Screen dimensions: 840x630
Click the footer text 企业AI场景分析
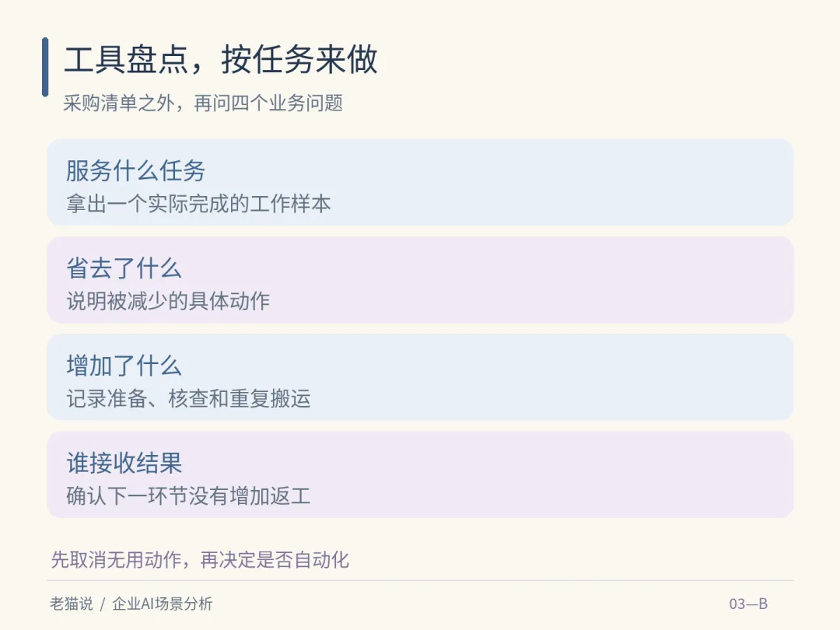tap(163, 604)
